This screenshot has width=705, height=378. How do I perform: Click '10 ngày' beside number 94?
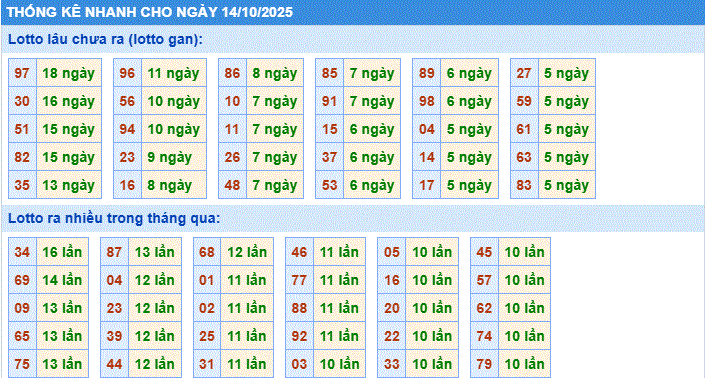click(174, 129)
